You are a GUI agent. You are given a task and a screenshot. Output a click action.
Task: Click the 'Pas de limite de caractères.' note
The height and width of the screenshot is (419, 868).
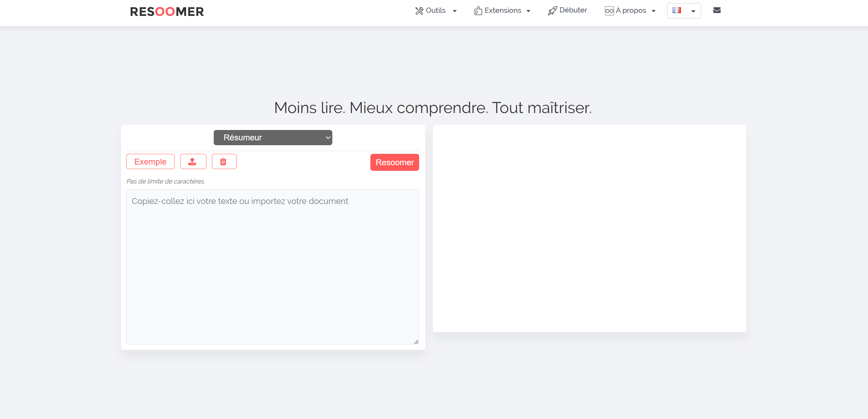(166, 181)
